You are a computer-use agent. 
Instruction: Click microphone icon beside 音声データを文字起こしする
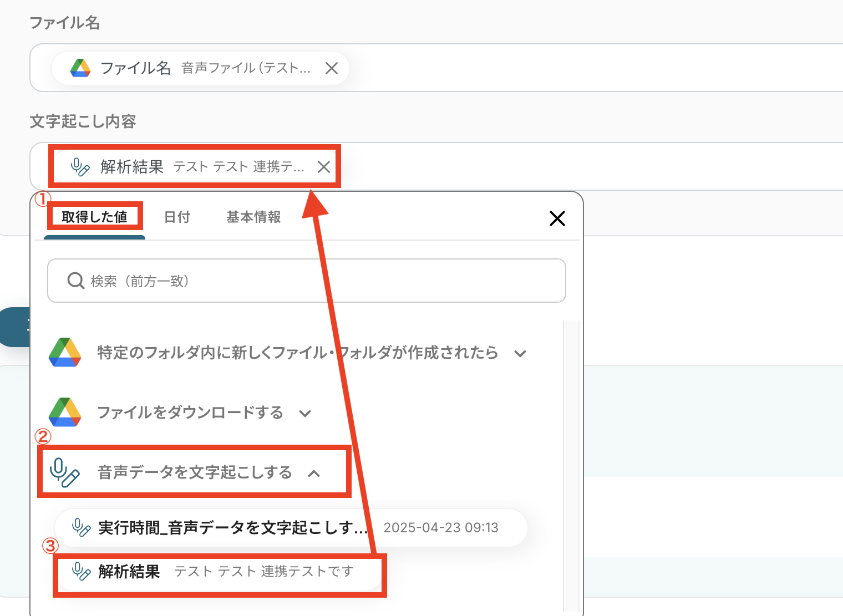click(x=65, y=472)
